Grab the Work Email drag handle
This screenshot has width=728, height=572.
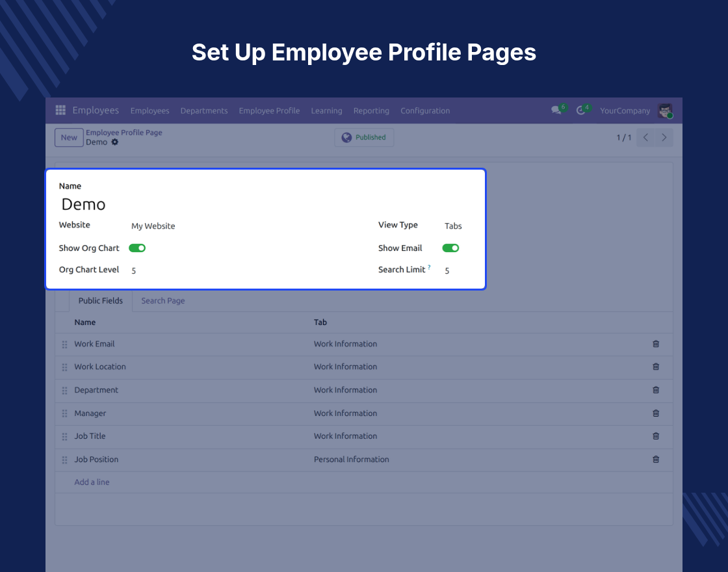[x=64, y=344]
